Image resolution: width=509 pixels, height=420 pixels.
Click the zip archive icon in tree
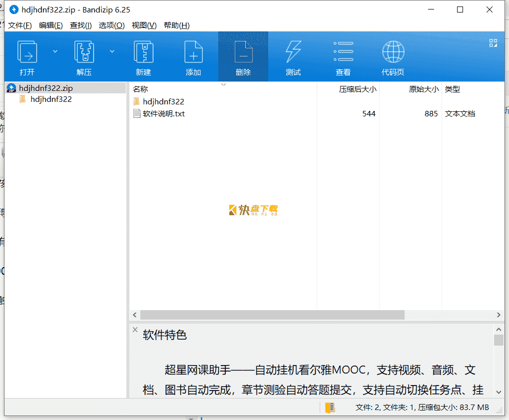click(x=11, y=88)
